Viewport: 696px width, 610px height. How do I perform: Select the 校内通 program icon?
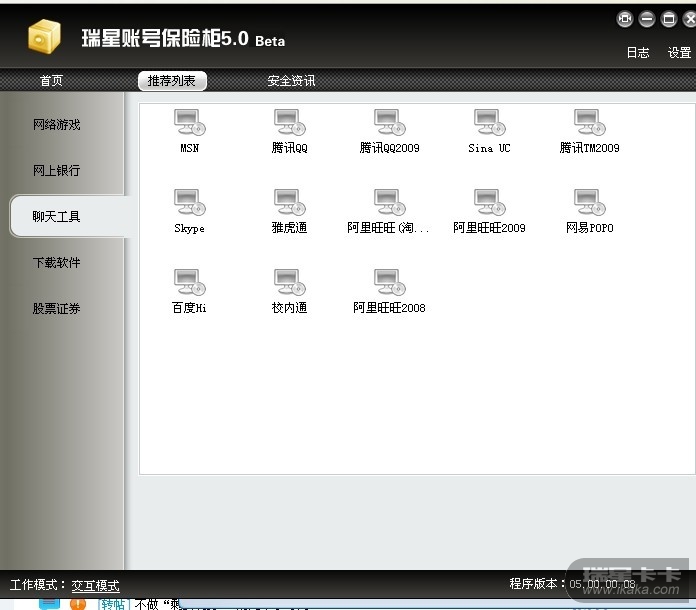[289, 282]
